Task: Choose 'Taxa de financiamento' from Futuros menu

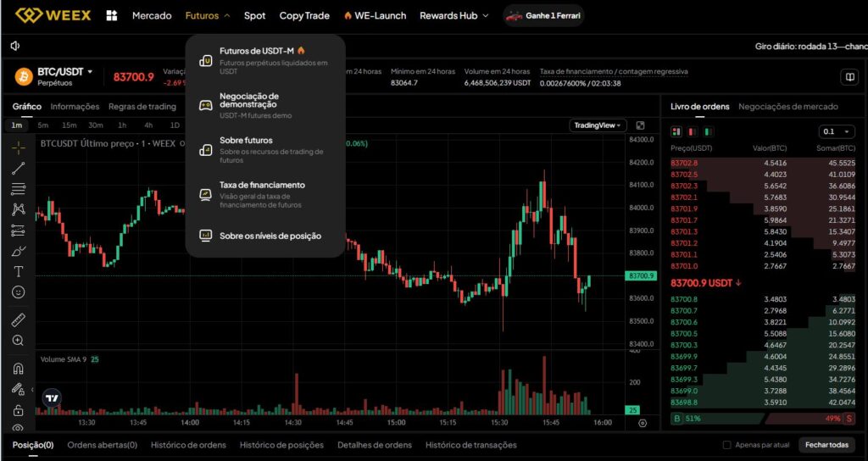Action: 262,185
